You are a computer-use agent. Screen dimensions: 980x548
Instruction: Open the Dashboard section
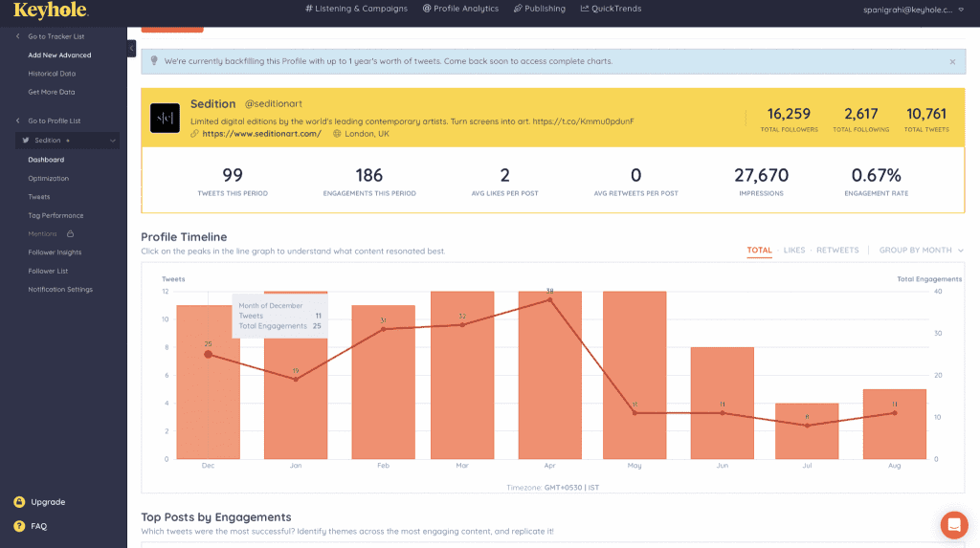tap(46, 160)
